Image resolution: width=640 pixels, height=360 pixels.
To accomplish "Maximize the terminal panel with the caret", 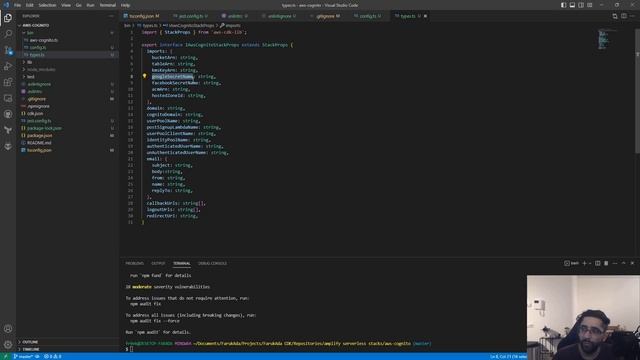I will [x=623, y=263].
